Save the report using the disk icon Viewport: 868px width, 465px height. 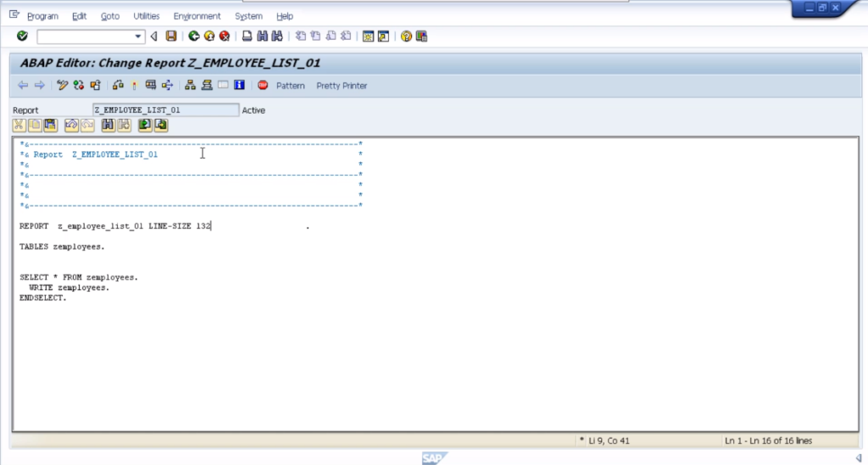point(171,36)
